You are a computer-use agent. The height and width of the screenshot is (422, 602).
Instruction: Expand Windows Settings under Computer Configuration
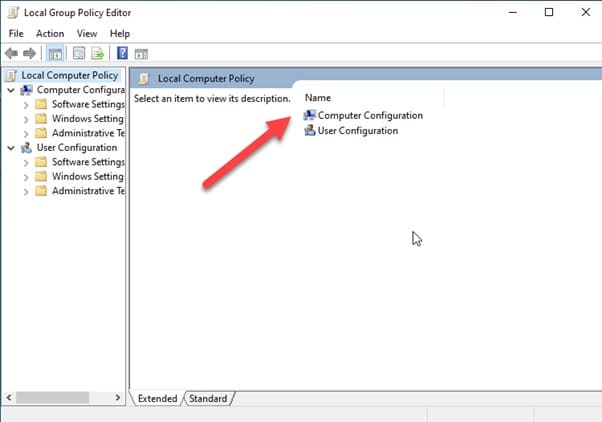(x=26, y=119)
